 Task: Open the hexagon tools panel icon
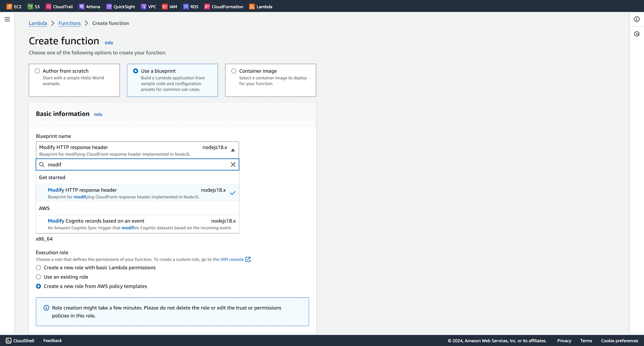click(637, 34)
